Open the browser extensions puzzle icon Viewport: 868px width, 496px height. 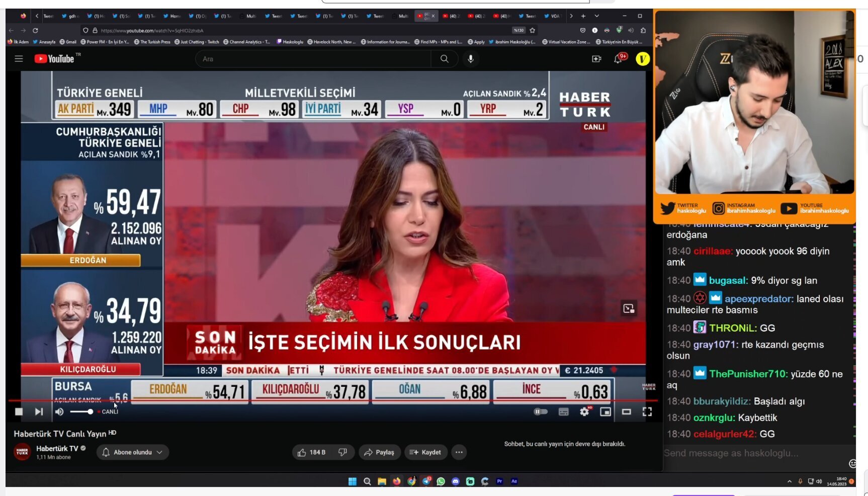[x=643, y=30]
